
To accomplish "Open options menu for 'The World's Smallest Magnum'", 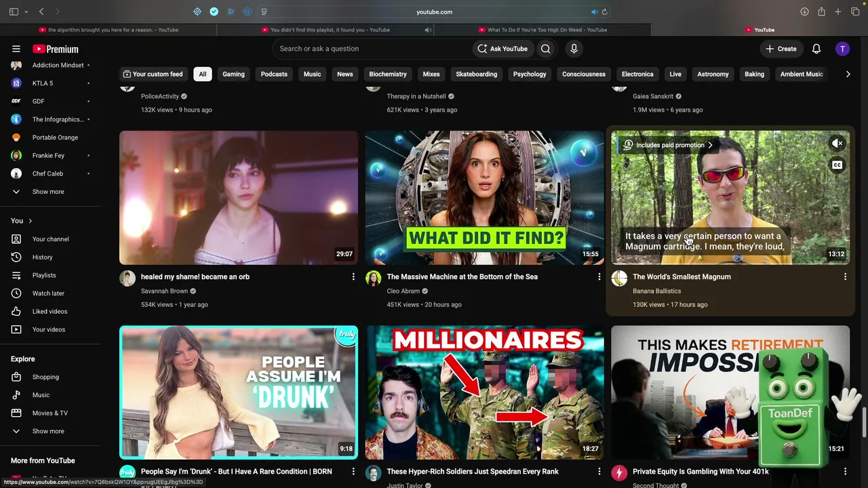I will pyautogui.click(x=845, y=277).
